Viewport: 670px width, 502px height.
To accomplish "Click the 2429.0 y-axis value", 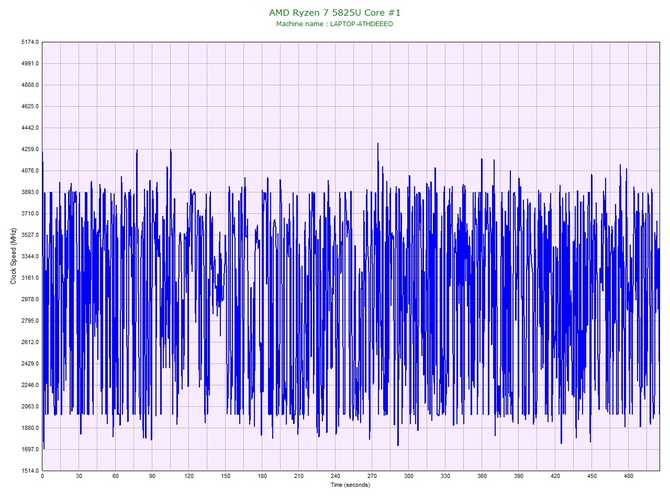I will tap(30, 364).
